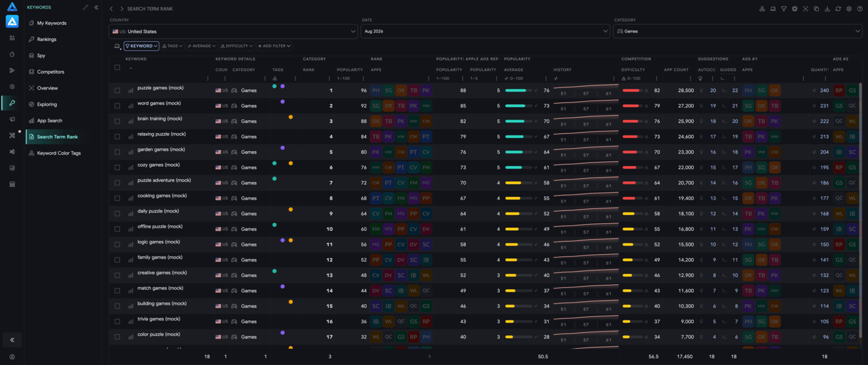
Task: Tick the checkbox for word games (mock)
Action: (117, 106)
